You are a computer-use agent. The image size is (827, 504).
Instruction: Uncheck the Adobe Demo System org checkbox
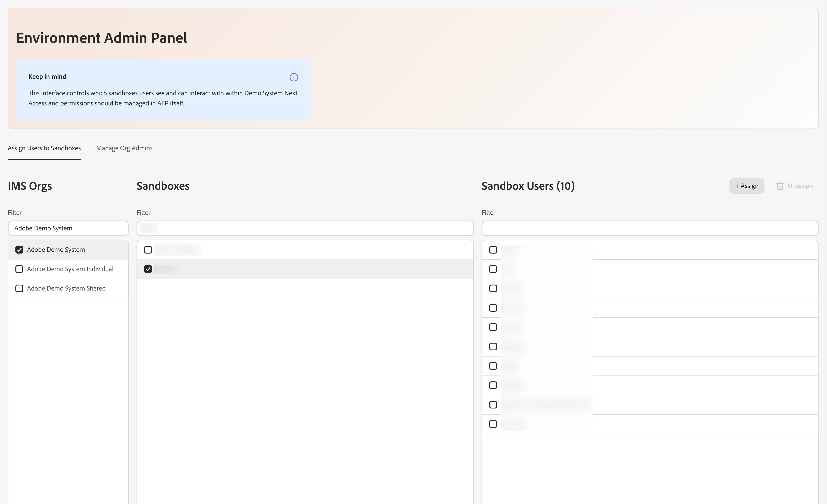click(x=19, y=250)
